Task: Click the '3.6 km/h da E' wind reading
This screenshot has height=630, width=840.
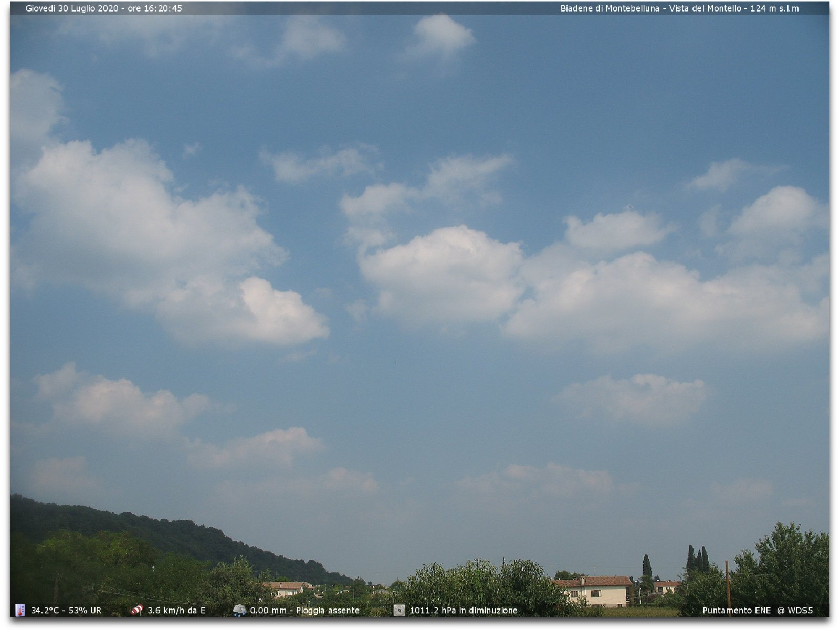Action: pos(176,611)
